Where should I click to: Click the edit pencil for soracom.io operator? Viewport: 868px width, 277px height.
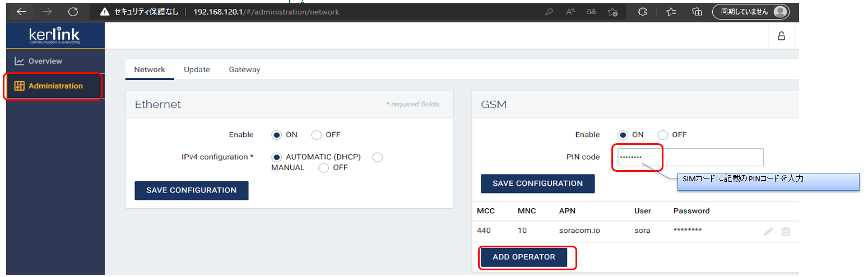pos(768,231)
